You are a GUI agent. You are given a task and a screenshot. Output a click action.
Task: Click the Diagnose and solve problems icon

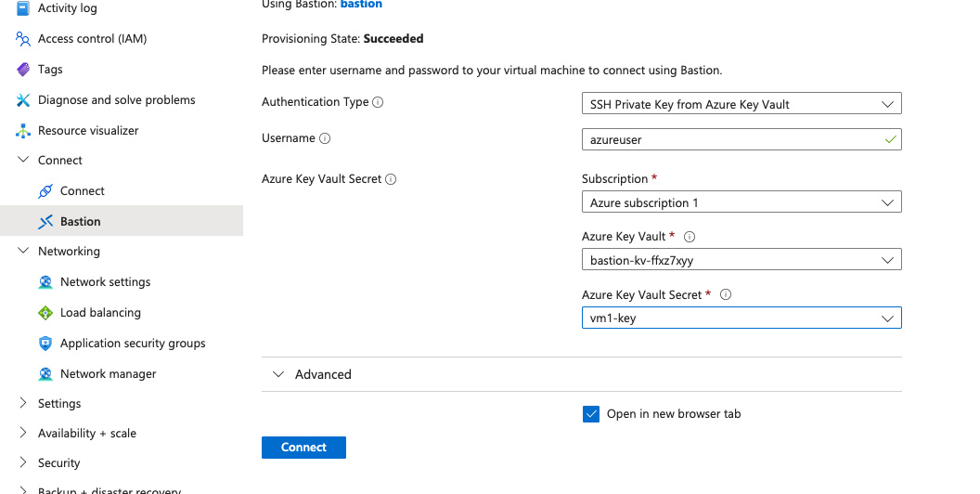click(23, 100)
